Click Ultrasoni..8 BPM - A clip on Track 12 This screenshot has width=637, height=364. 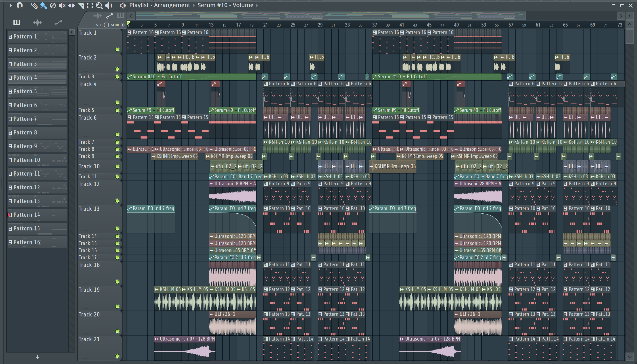coord(232,192)
